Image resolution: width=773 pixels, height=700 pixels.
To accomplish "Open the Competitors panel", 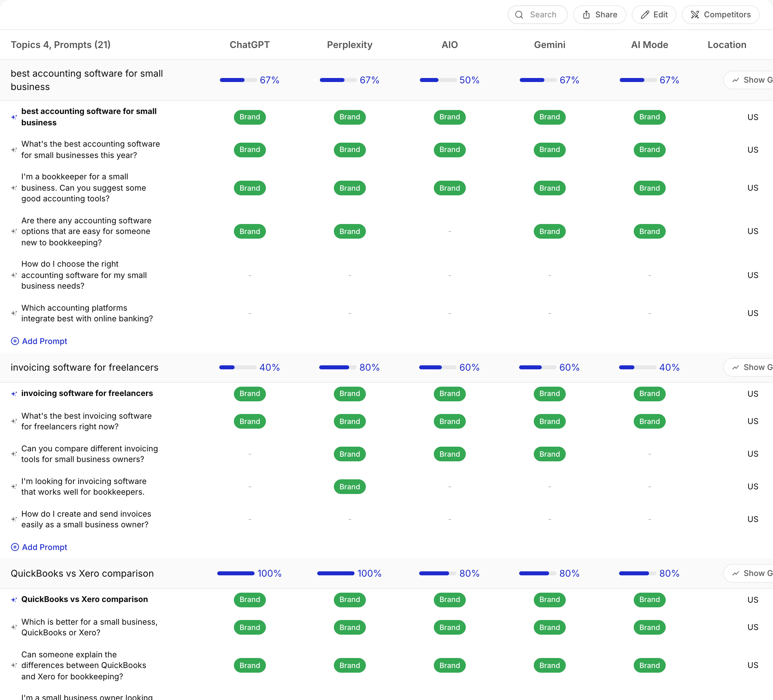I will coord(720,15).
